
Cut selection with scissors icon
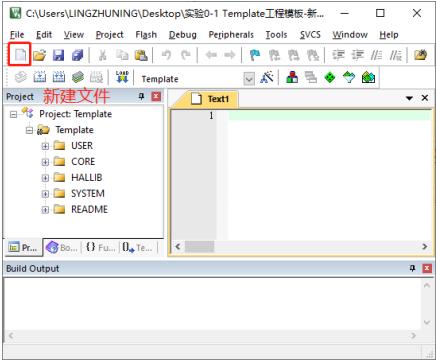click(103, 55)
